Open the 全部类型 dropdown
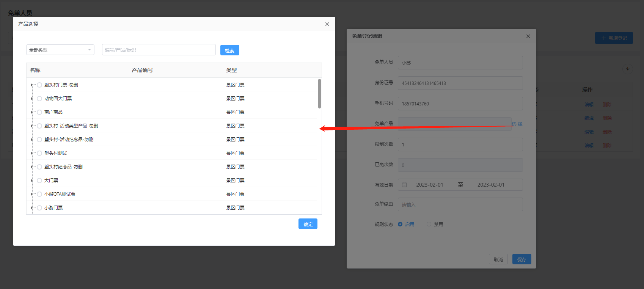This screenshot has height=289, width=644. click(x=60, y=50)
